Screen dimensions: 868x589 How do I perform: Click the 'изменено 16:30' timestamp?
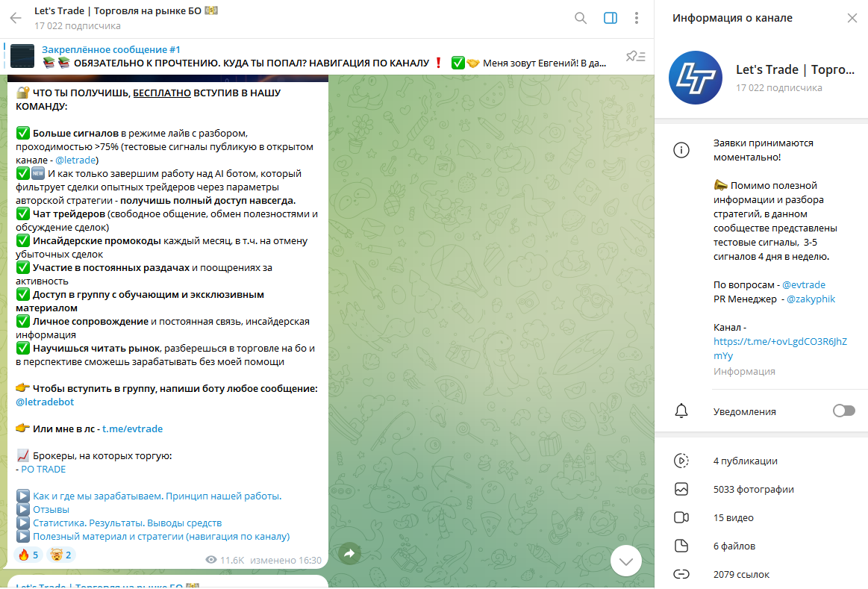pos(286,560)
